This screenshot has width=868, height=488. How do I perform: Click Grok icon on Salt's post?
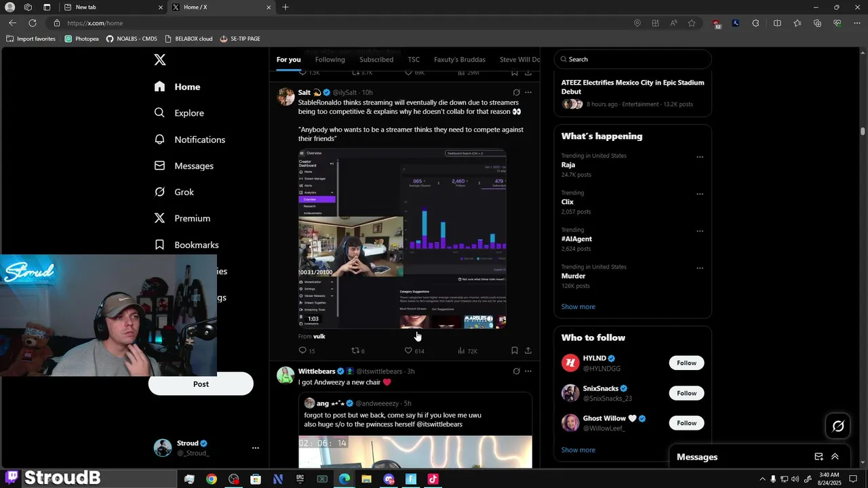pos(516,92)
